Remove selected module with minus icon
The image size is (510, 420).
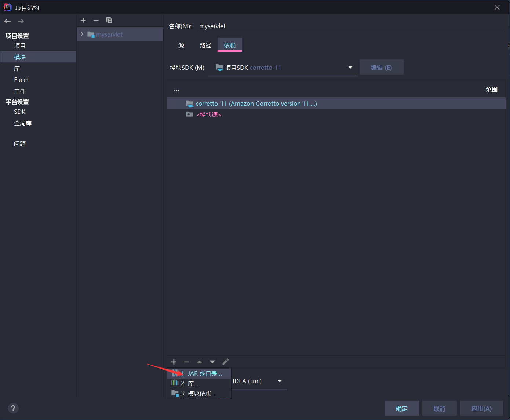tap(96, 21)
